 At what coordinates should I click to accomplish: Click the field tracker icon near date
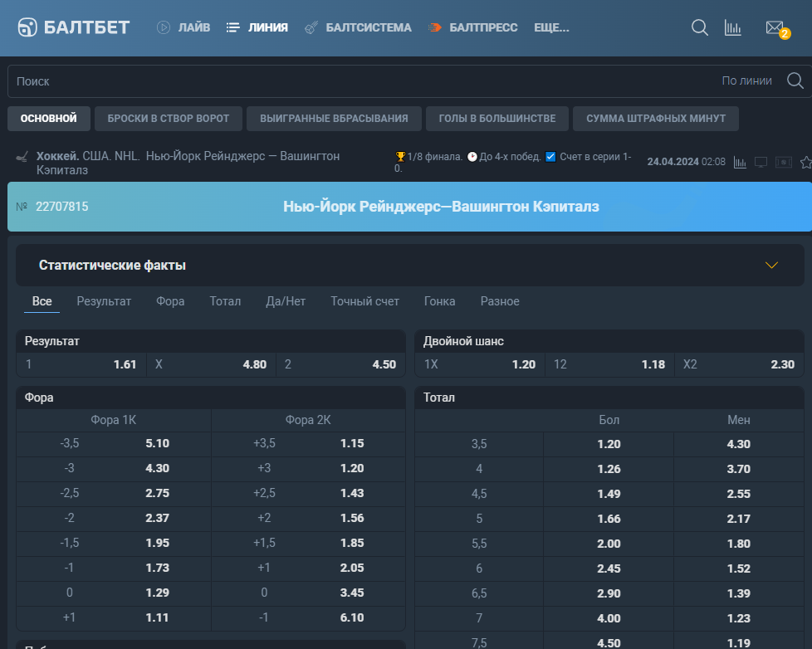(784, 163)
